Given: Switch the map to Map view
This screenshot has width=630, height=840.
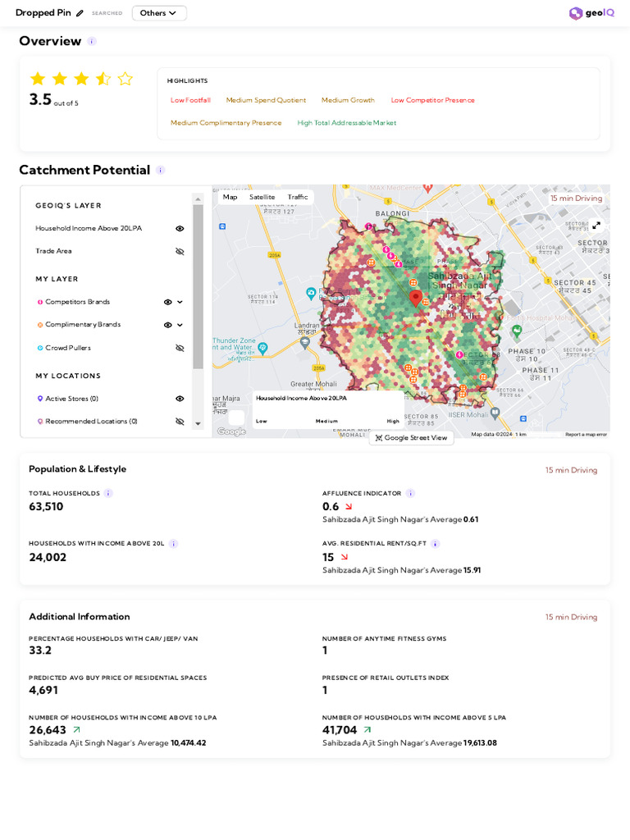Looking at the screenshot, I should pyautogui.click(x=230, y=197).
